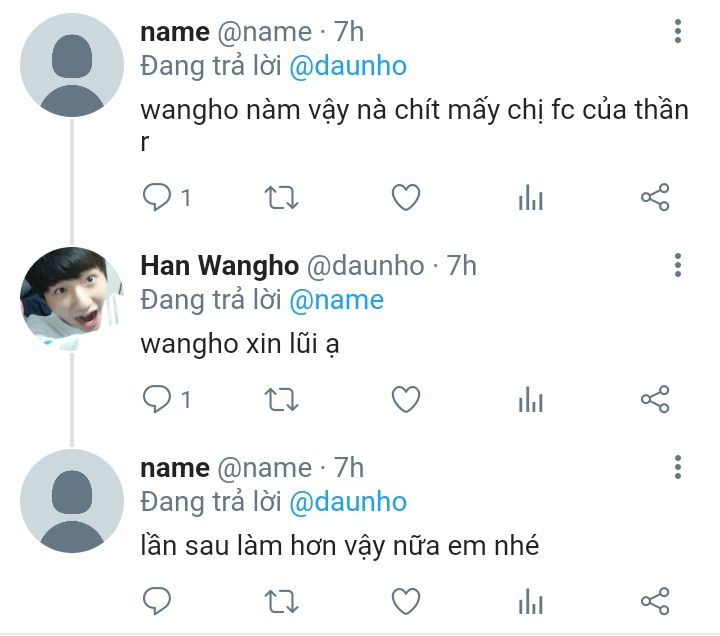This screenshot has height=636, width=720.
Task: Retweet the first tweet by name
Action: click(x=281, y=197)
